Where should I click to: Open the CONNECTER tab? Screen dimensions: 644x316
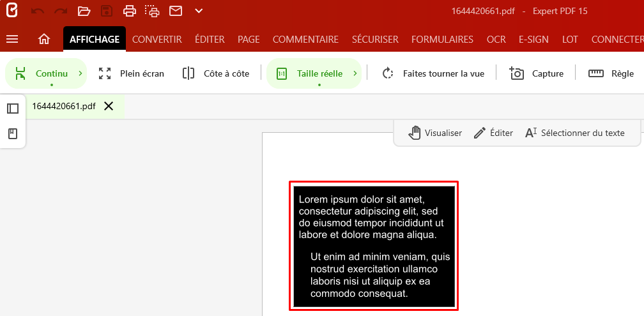tap(618, 40)
